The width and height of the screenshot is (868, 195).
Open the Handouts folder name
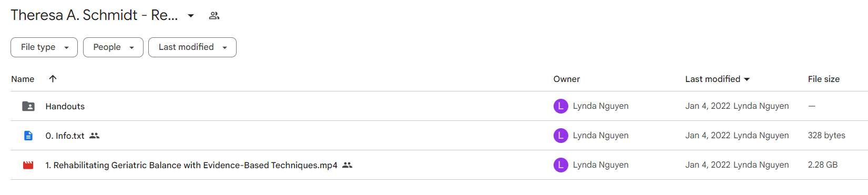pyautogui.click(x=65, y=106)
